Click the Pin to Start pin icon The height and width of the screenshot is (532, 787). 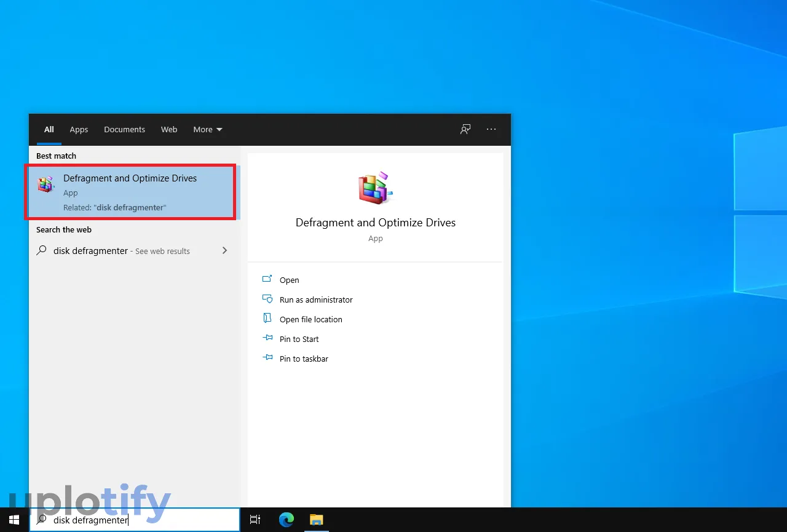(x=267, y=338)
